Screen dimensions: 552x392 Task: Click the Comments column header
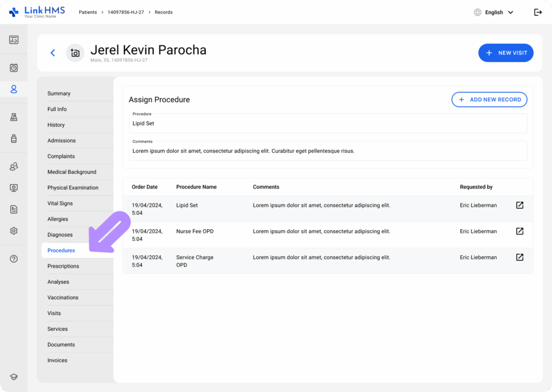[x=266, y=187]
